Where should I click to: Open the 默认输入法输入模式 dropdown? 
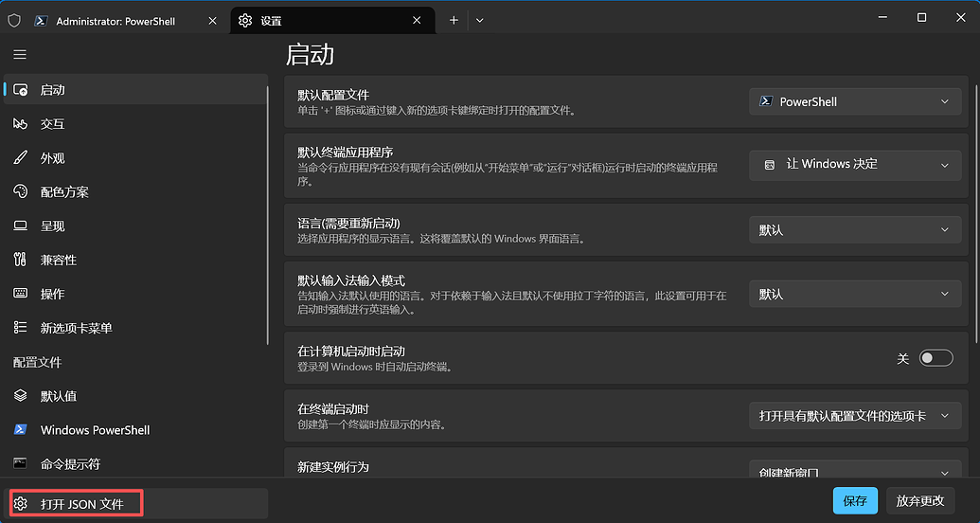point(855,294)
